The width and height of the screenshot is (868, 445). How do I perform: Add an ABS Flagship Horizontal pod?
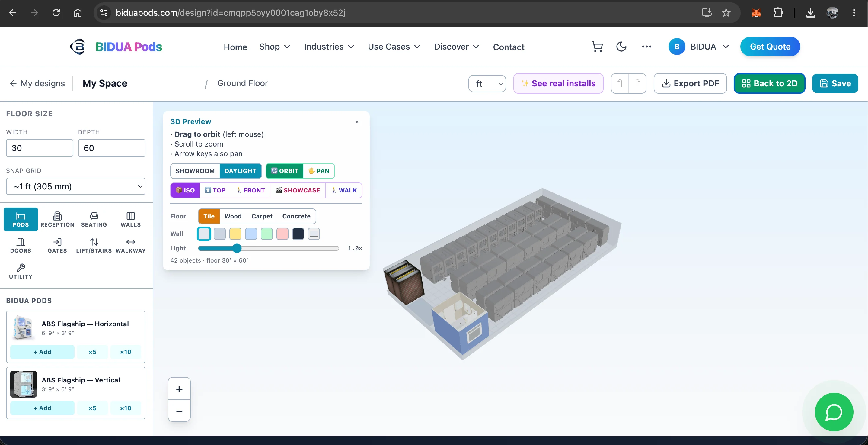coord(42,352)
